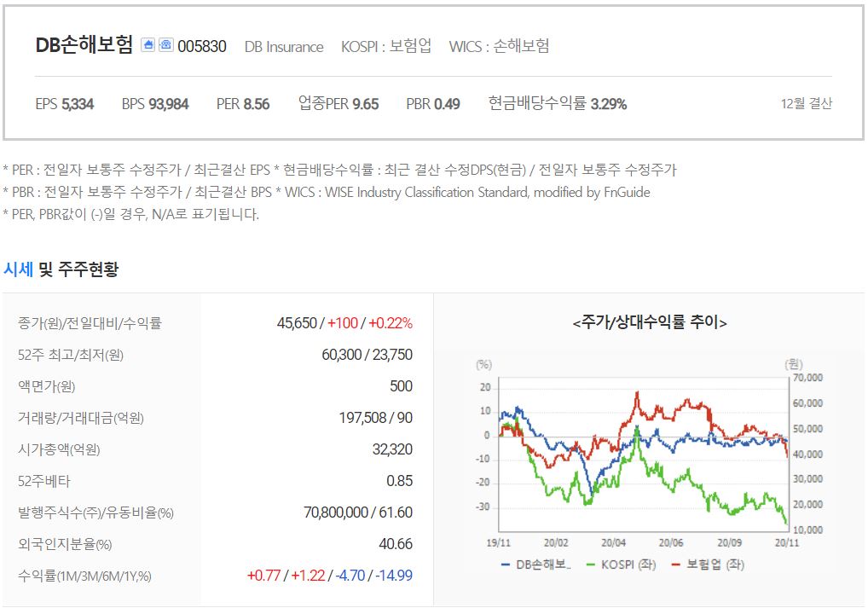Click the 12월 결산 label
The height and width of the screenshot is (608, 868).
click(806, 103)
